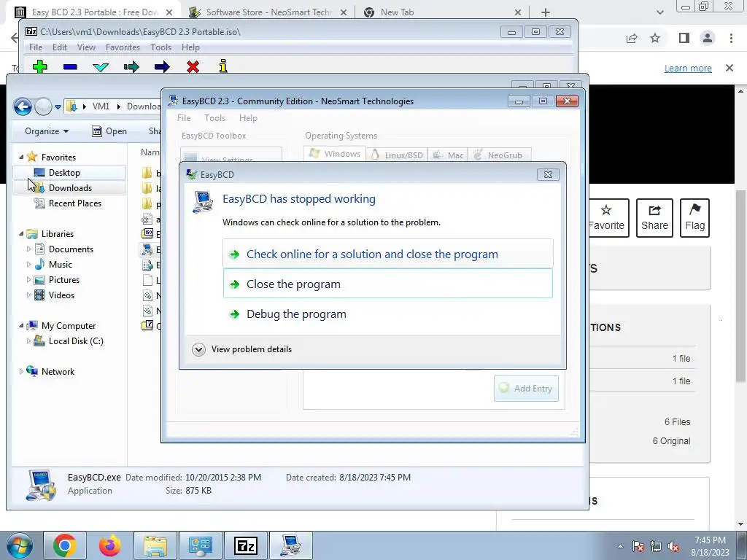Collapse the Libraries tree group
This screenshot has height=560, width=747.
click(x=21, y=234)
